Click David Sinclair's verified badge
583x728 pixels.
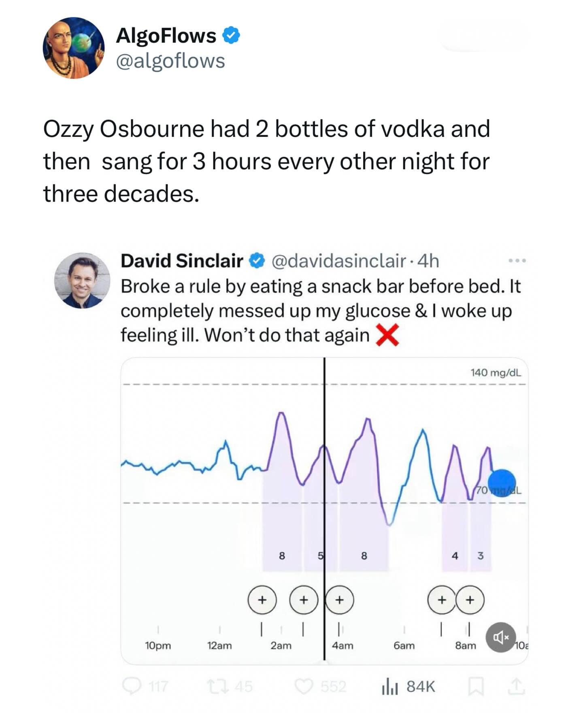[257, 261]
